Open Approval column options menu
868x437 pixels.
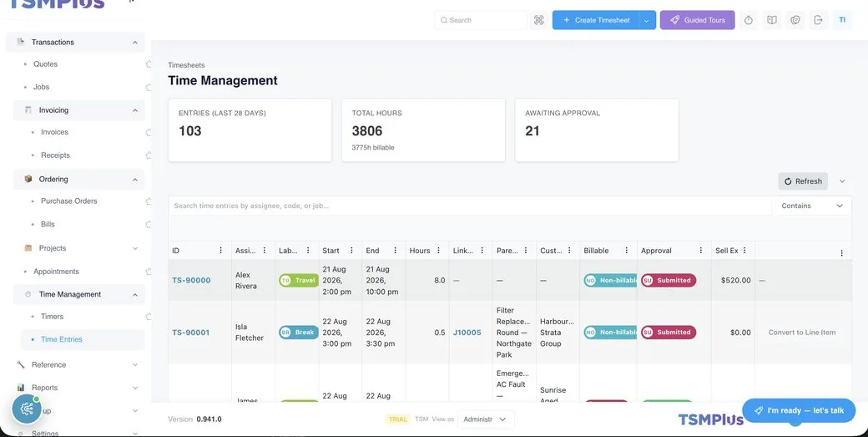(x=701, y=251)
